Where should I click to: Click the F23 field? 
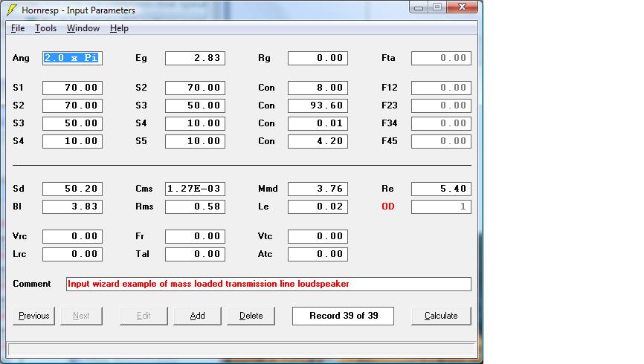click(x=441, y=105)
